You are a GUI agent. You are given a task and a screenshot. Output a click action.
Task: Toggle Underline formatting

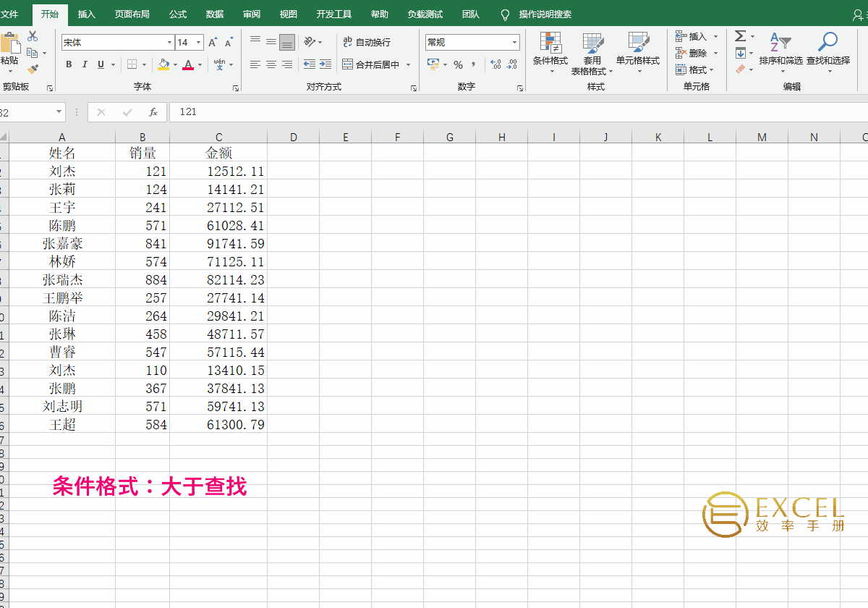[101, 64]
